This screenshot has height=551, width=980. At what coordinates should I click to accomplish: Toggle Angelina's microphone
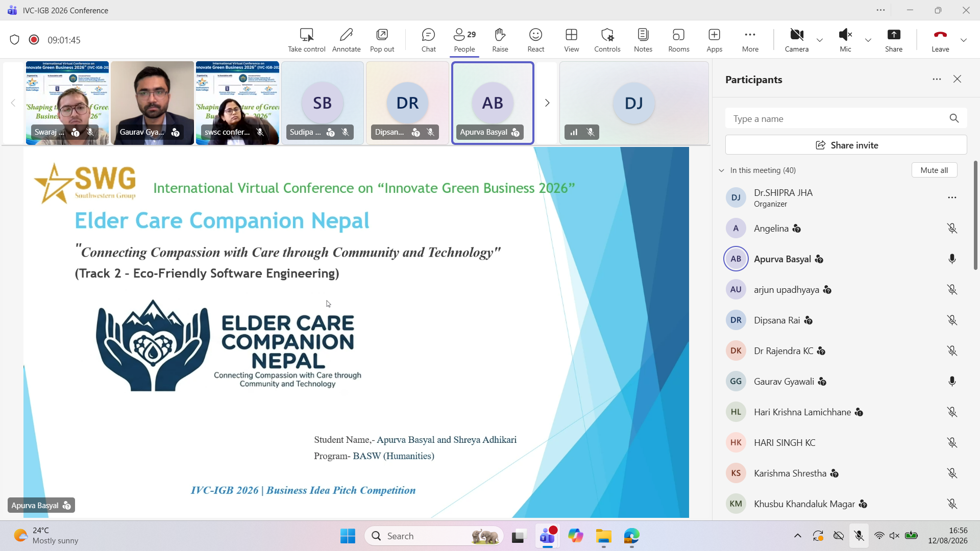click(x=952, y=229)
